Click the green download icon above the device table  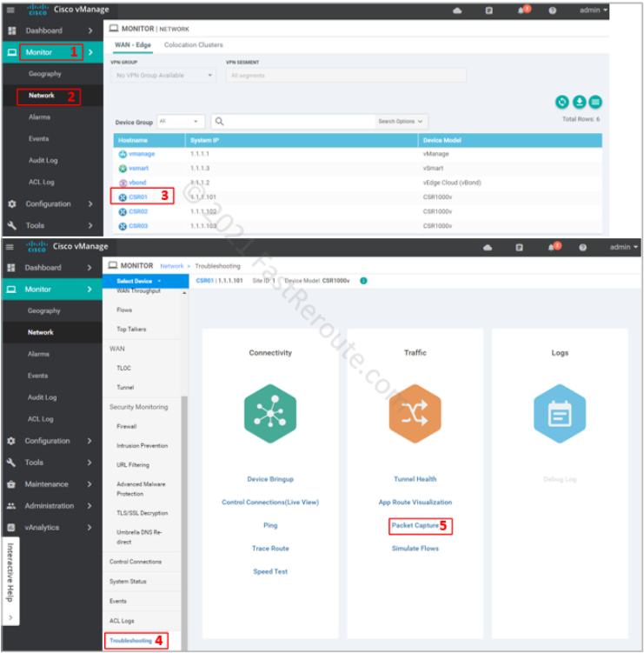pyautogui.click(x=579, y=102)
